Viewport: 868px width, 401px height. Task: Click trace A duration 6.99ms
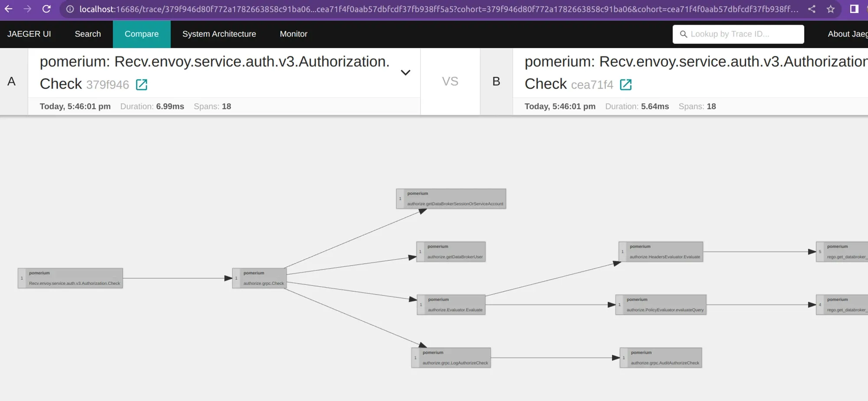point(152,106)
